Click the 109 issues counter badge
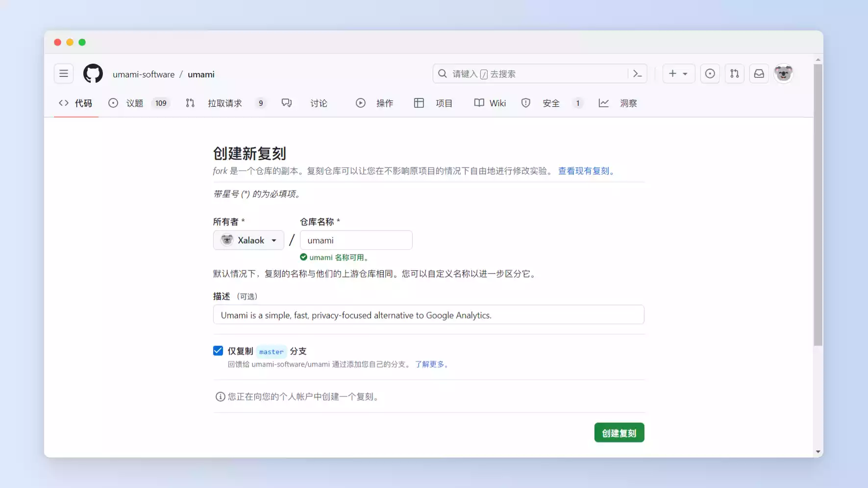 click(x=161, y=103)
